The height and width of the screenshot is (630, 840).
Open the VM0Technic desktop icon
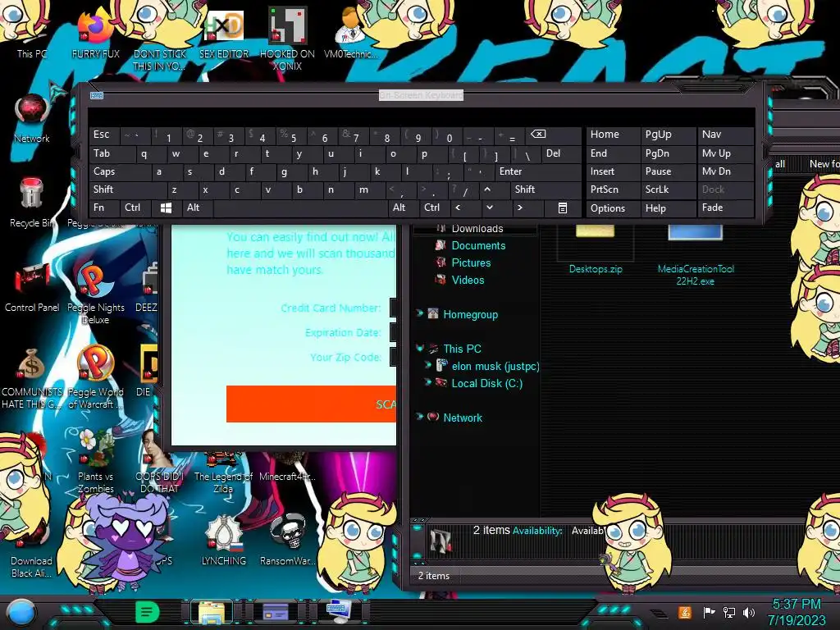coord(350,33)
